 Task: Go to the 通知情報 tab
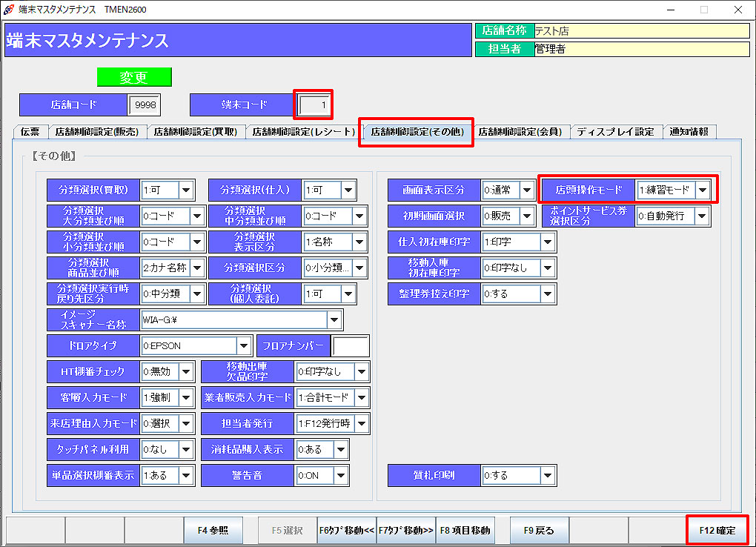point(689,132)
